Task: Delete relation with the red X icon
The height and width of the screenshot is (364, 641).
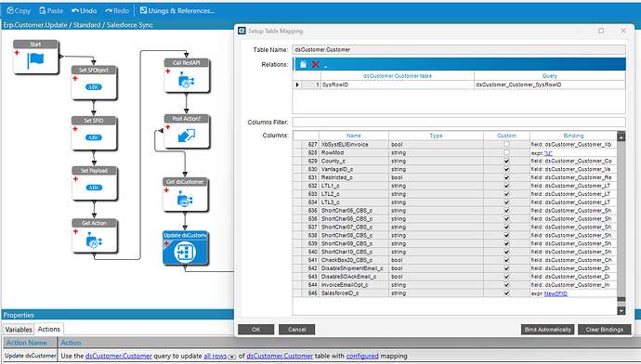Action: point(316,64)
